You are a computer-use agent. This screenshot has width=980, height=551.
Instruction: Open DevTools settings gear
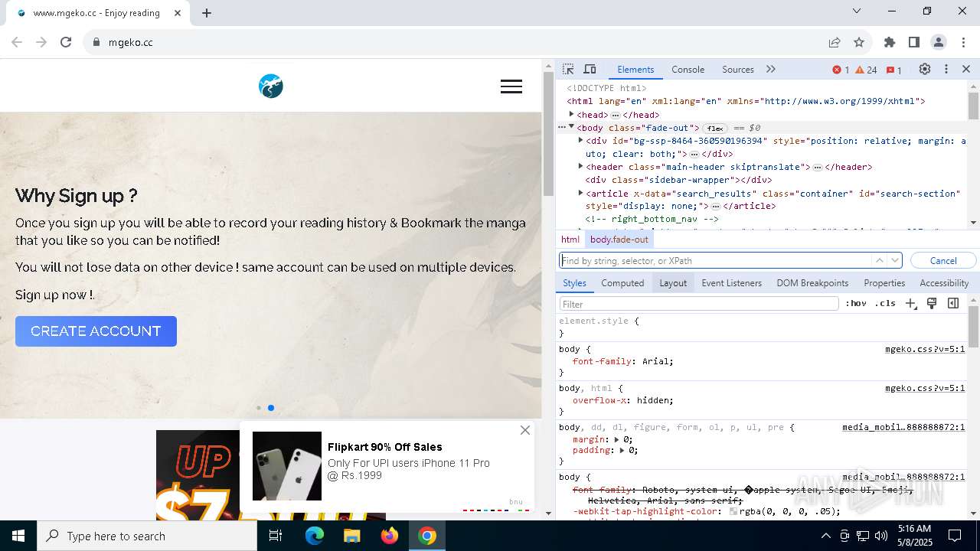tap(925, 69)
